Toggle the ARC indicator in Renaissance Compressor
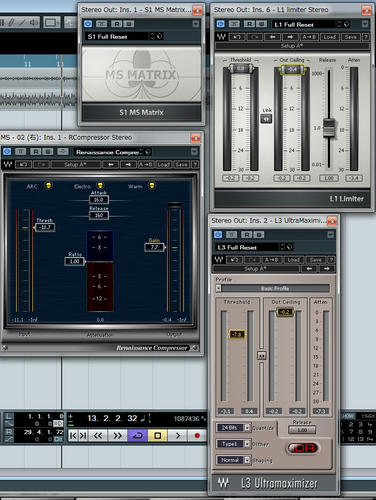Screen dimensions: 376x500 pos(49,185)
